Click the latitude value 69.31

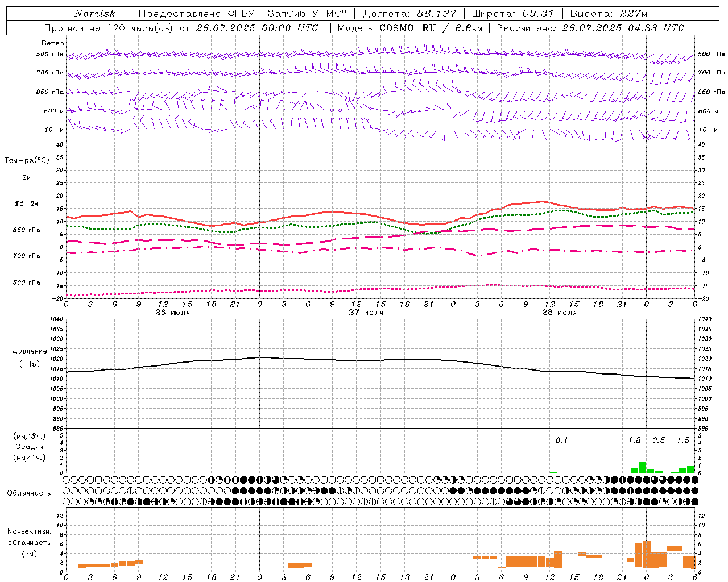click(x=537, y=14)
